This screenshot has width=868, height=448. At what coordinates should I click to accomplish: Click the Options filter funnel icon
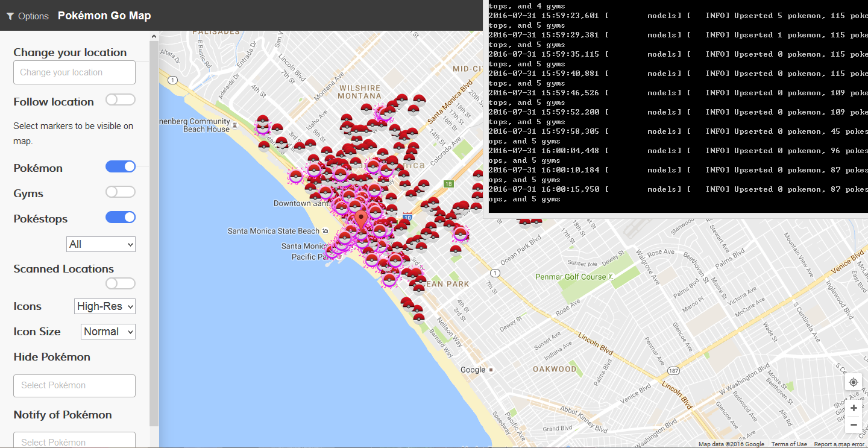10,16
